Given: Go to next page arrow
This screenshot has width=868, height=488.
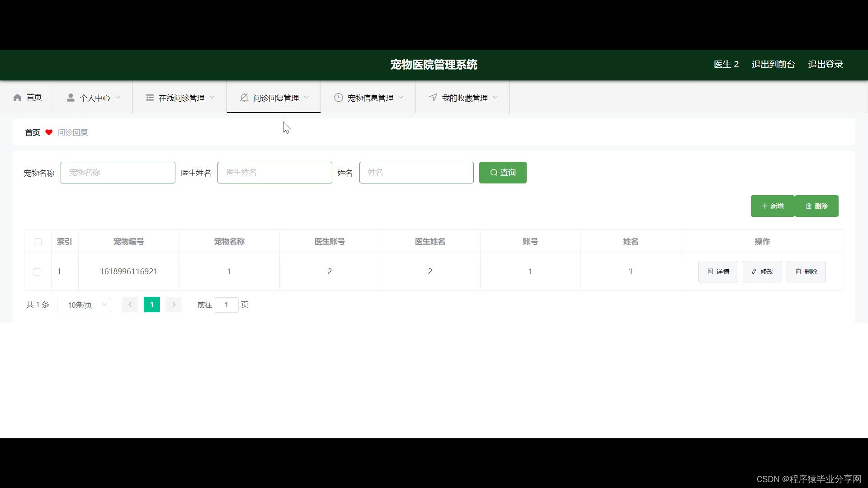Looking at the screenshot, I should pos(174,305).
